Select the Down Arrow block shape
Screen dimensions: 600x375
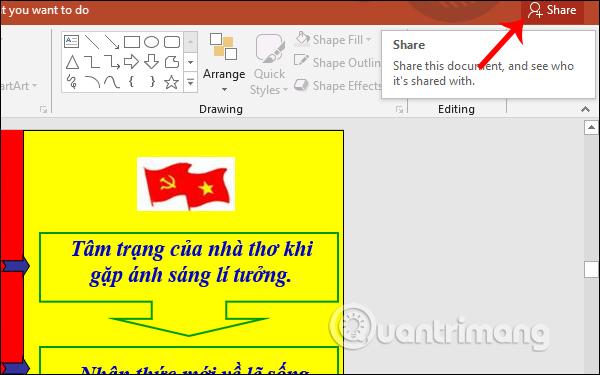tap(152, 62)
